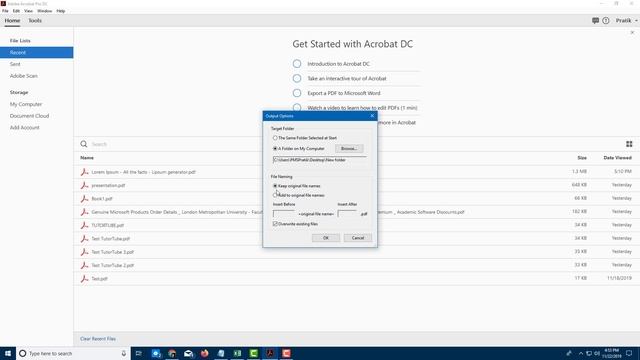
Task: Select 'The Same Folder Selected at Start' option
Action: tap(275, 138)
